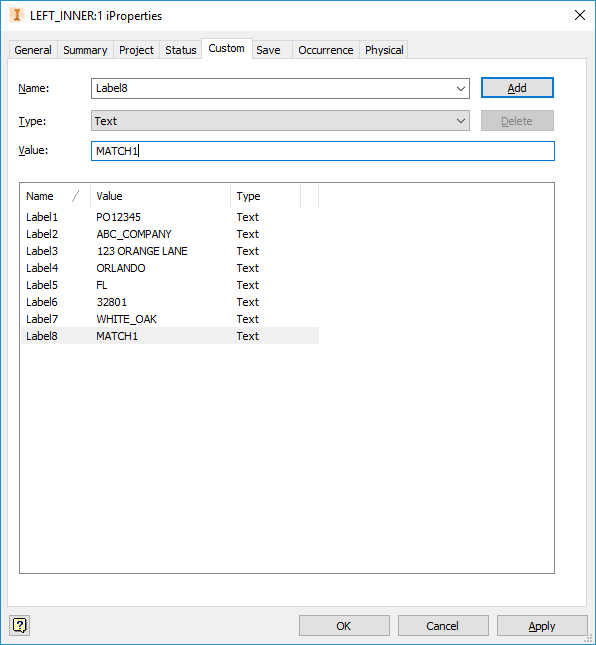Select the Label1 row
The height and width of the screenshot is (645, 596).
coord(170,217)
